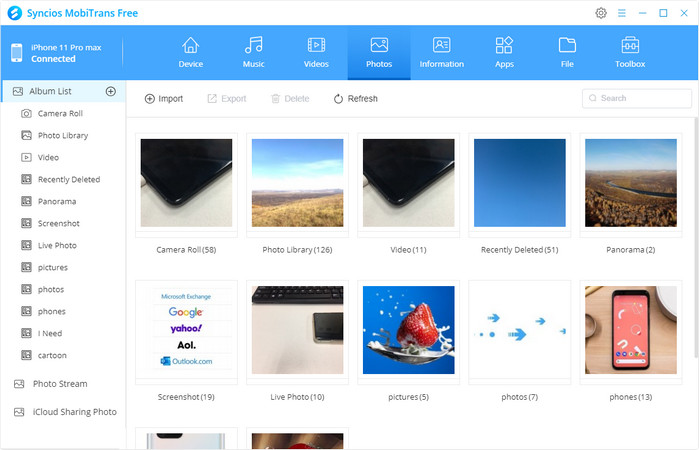Screen dimensions: 699x450
Task: Refresh the photo album list
Action: (355, 99)
